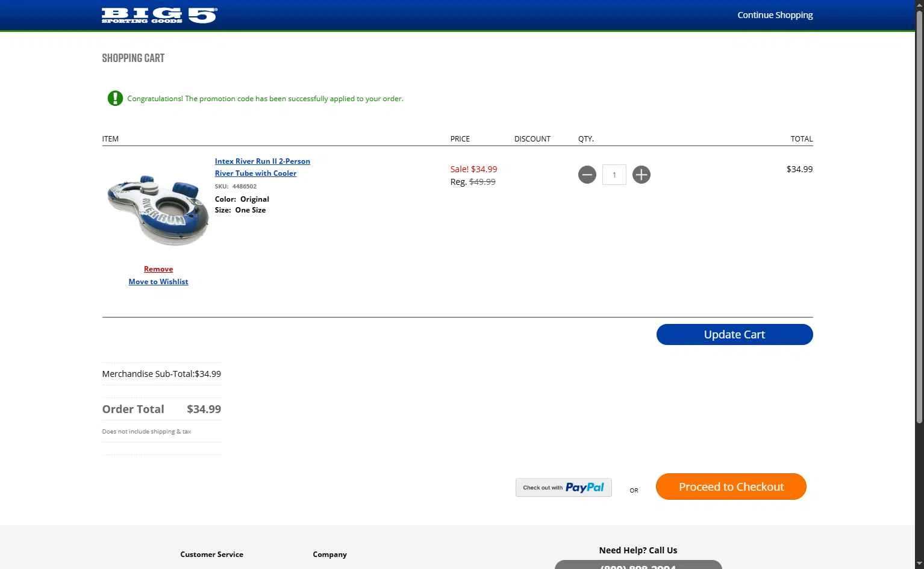Image resolution: width=924 pixels, height=569 pixels.
Task: Move the river tube to Wishlist
Action: 158,282
